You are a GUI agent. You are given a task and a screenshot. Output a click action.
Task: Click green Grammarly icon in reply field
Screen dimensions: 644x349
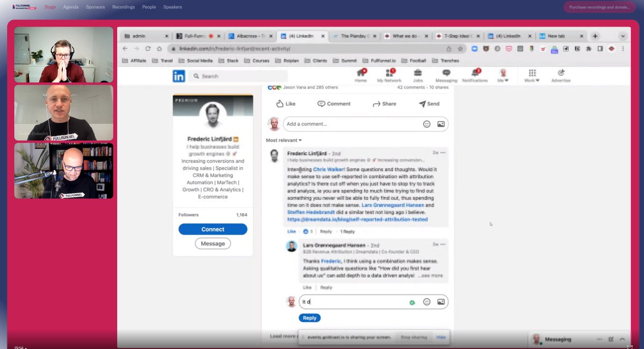(412, 302)
